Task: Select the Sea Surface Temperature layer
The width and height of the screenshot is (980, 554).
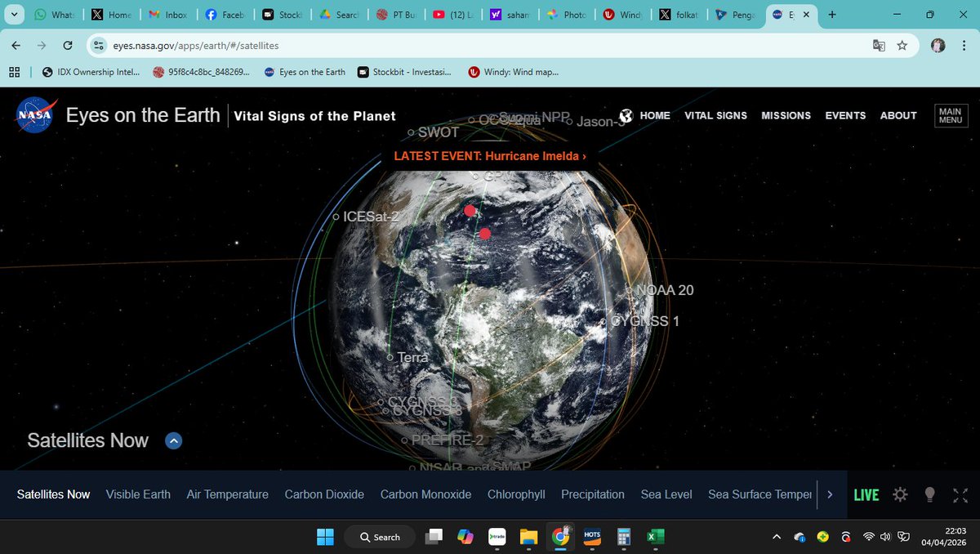Action: tap(760, 494)
